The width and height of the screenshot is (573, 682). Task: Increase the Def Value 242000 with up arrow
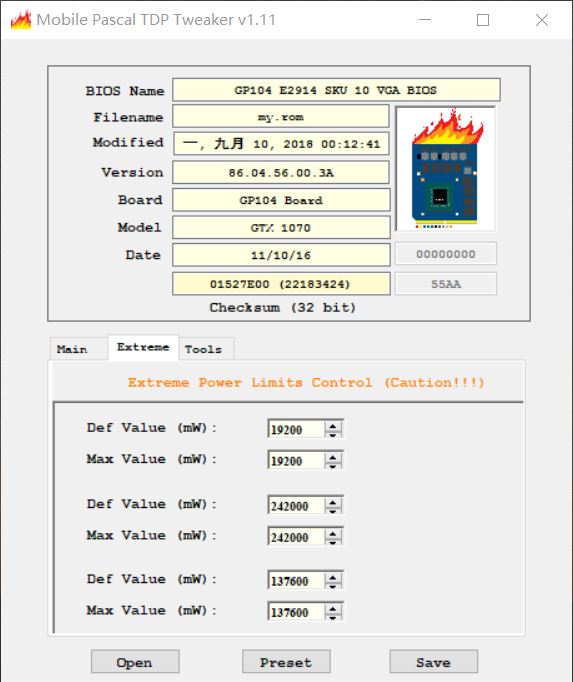333,502
